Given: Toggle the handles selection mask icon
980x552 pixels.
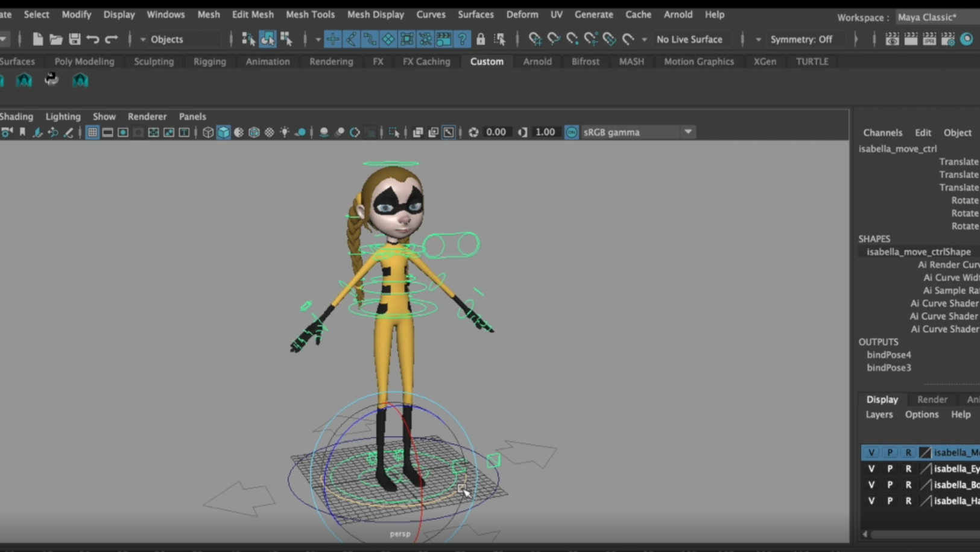Looking at the screenshot, I should 332,39.
